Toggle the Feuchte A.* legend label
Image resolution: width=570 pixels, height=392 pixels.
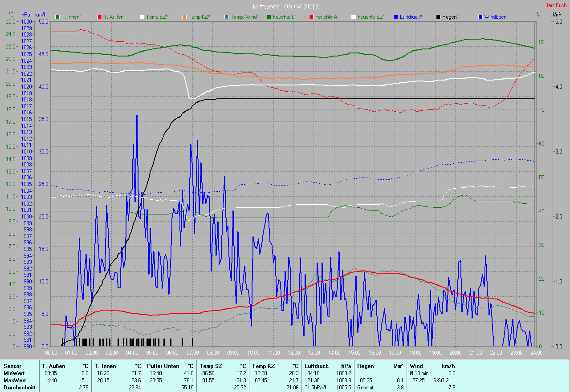point(327,17)
